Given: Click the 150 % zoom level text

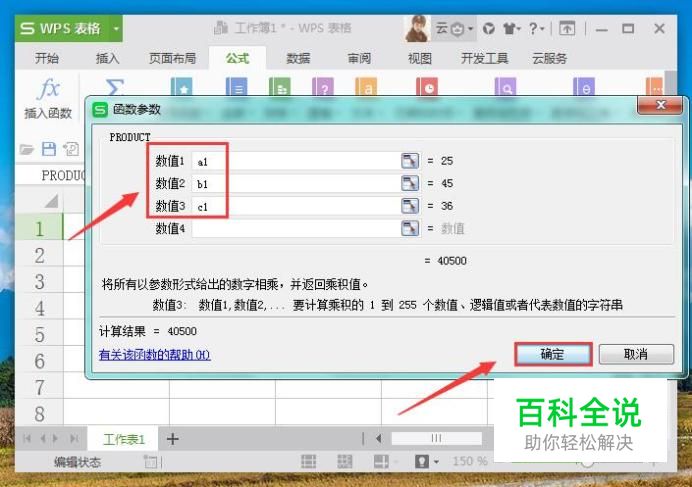Looking at the screenshot, I should [x=470, y=461].
